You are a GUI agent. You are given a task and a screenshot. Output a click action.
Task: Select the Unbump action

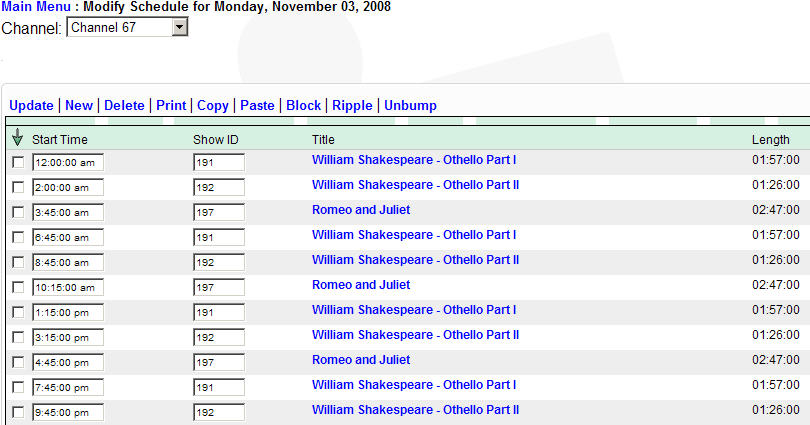[410, 105]
